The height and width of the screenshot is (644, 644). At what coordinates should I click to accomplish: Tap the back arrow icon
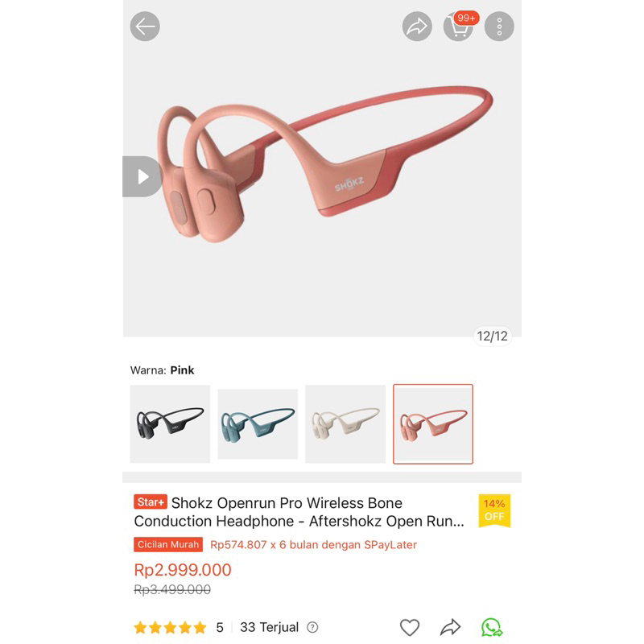[145, 27]
